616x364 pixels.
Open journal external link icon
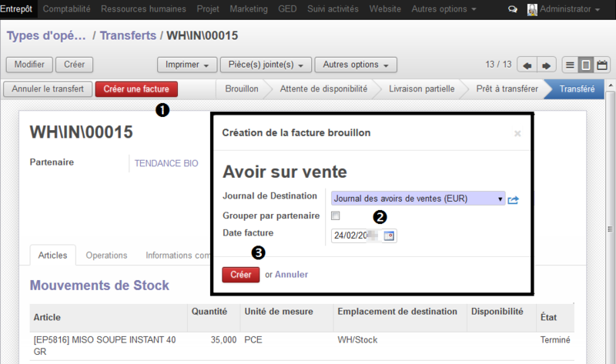coord(513,200)
